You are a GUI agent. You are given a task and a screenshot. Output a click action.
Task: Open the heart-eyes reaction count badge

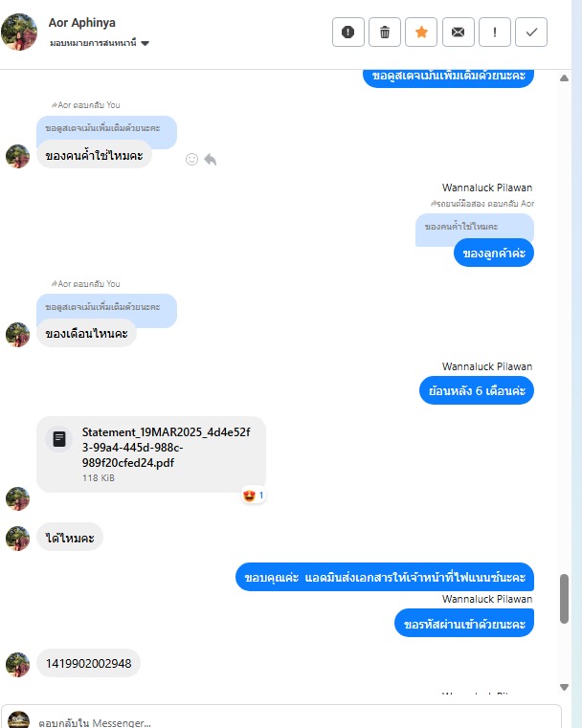[x=254, y=496]
